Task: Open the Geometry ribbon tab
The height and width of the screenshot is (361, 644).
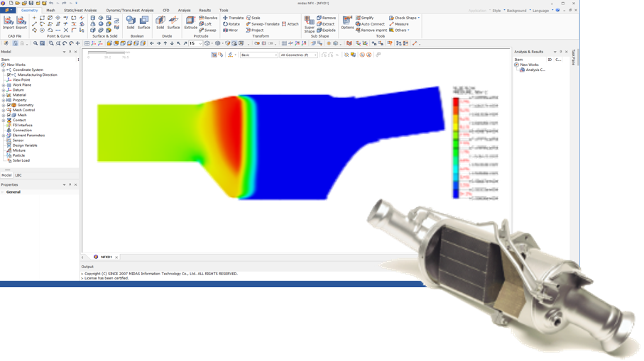Action: pos(29,10)
